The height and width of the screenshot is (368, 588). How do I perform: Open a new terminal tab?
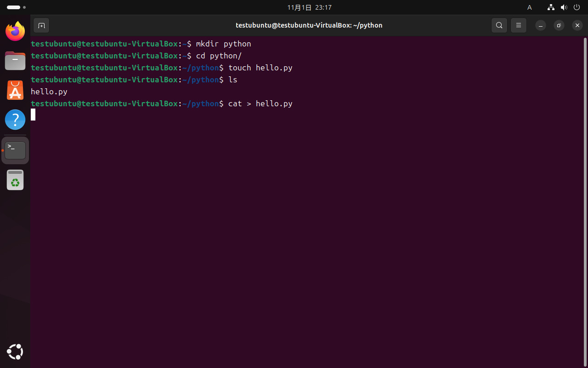[41, 25]
